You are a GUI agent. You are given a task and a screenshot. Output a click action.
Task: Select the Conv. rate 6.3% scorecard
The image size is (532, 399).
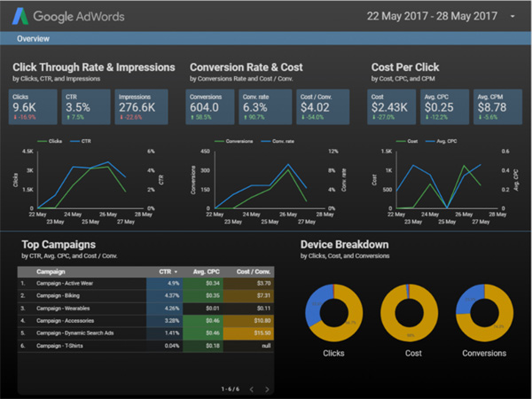pyautogui.click(x=265, y=107)
